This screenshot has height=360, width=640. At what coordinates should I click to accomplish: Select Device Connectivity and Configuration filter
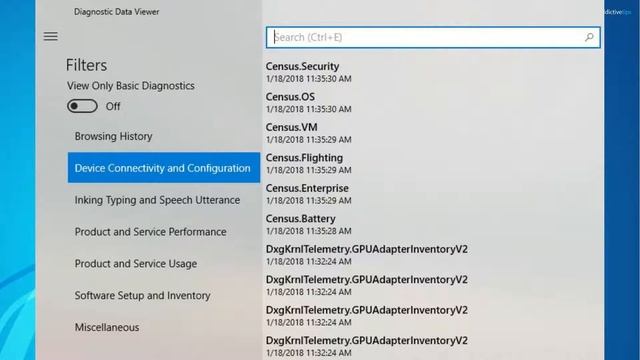tap(164, 168)
